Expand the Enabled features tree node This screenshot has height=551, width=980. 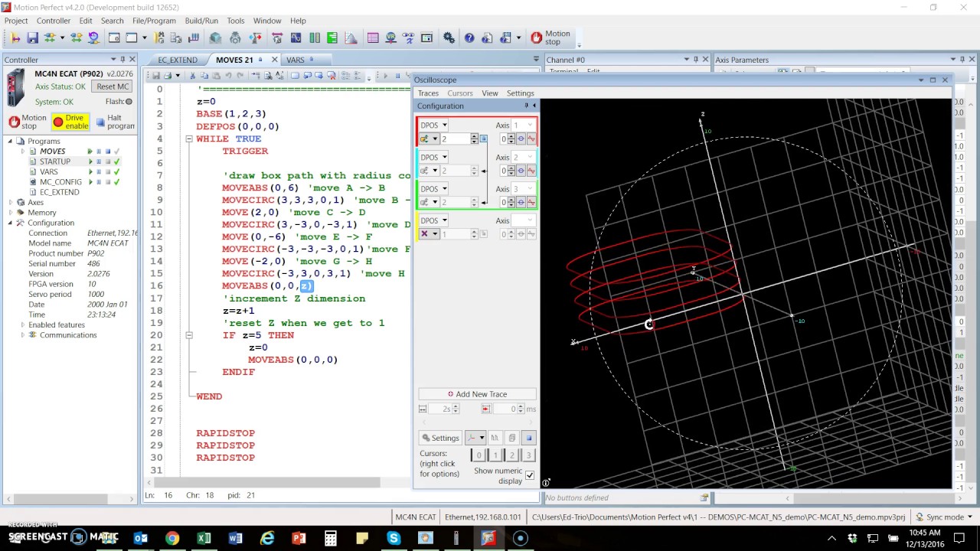22,325
